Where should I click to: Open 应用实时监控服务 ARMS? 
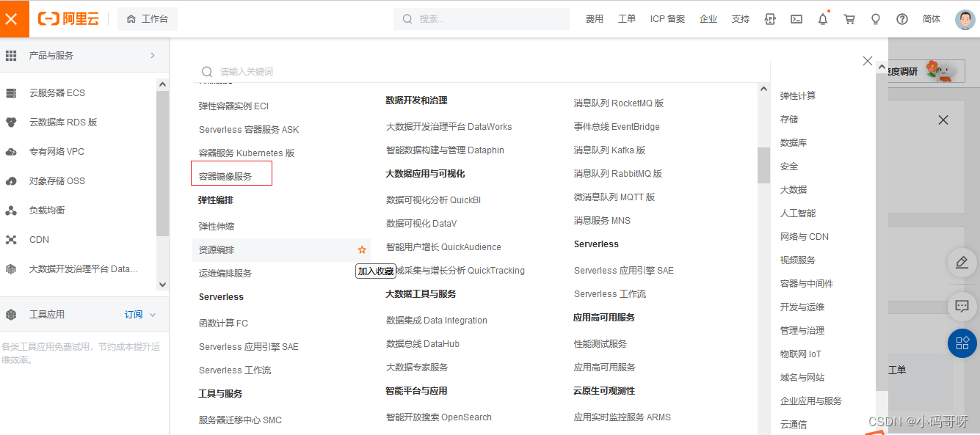[622, 417]
